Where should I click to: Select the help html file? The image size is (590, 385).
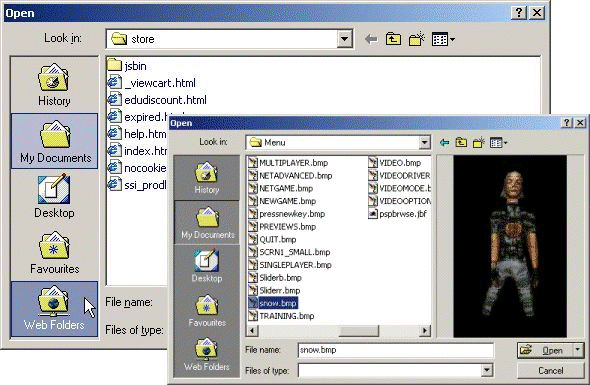pyautogui.click(x=137, y=134)
